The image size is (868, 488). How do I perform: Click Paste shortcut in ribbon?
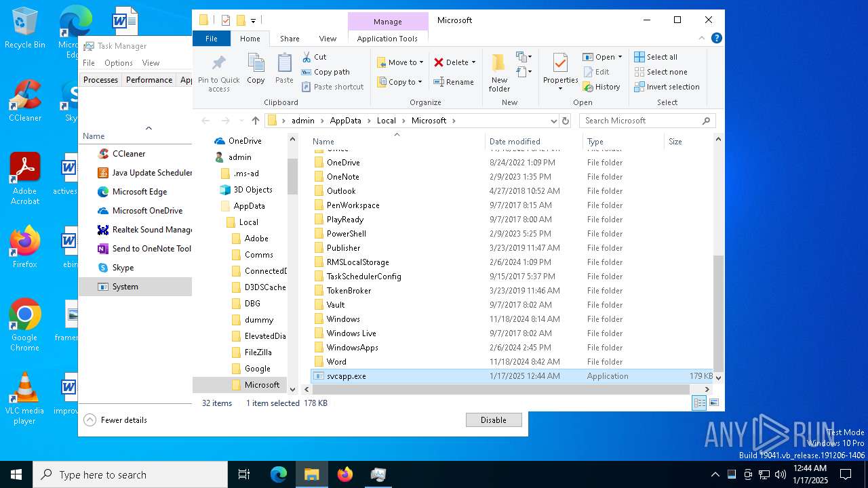click(332, 87)
